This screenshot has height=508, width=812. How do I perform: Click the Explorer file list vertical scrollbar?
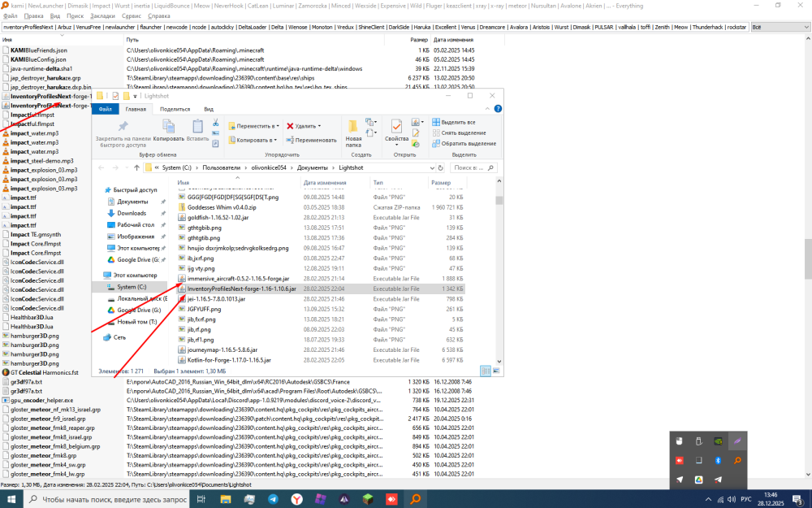pos(499,271)
